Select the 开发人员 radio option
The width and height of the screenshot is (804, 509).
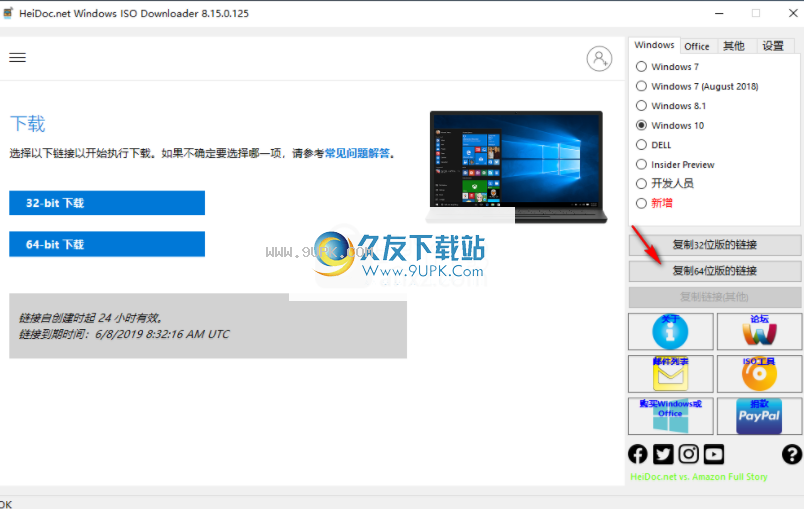tap(665, 184)
